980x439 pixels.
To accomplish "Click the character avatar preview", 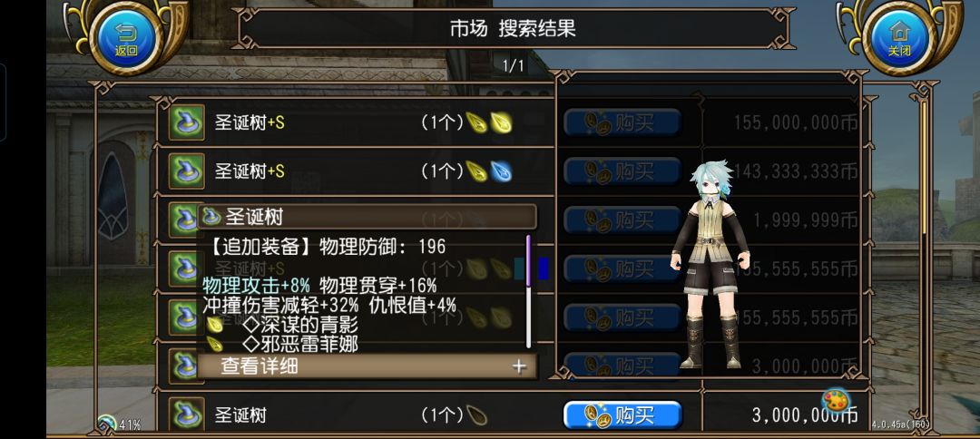I will click(710, 262).
